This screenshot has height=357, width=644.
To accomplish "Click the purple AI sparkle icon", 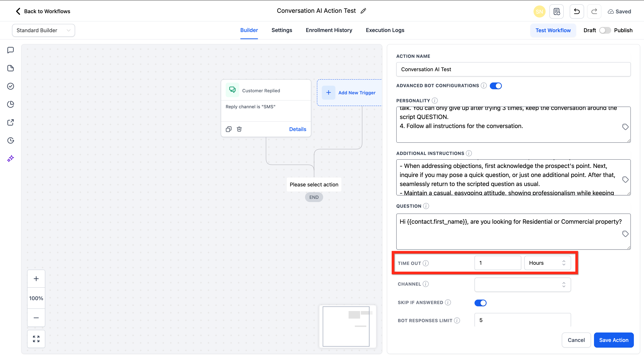I will pyautogui.click(x=11, y=159).
